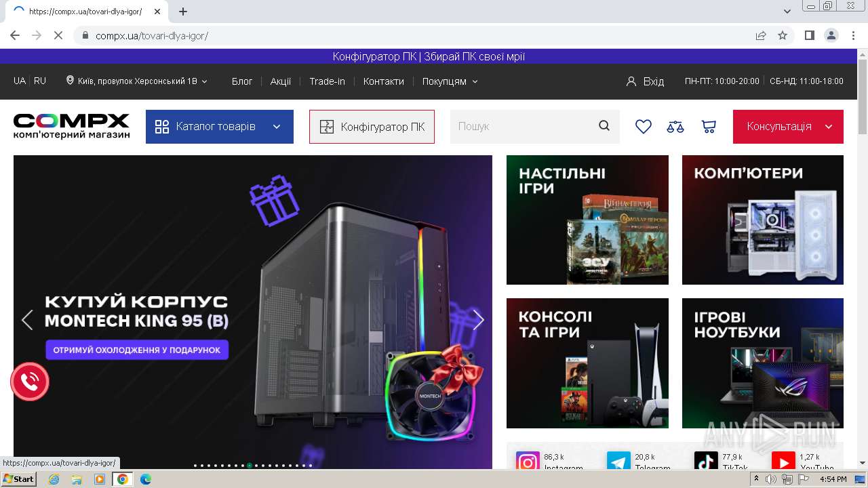
Task: Stop loading the page
Action: (x=58, y=35)
